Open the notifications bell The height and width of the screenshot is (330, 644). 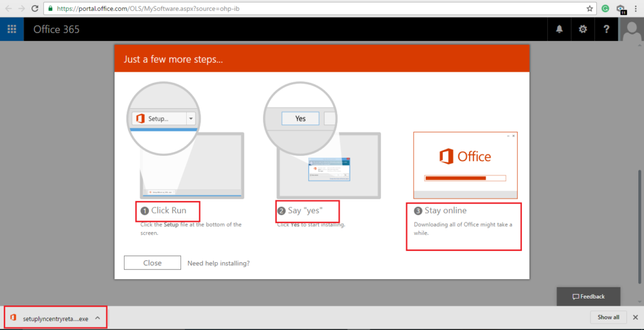[x=559, y=29]
